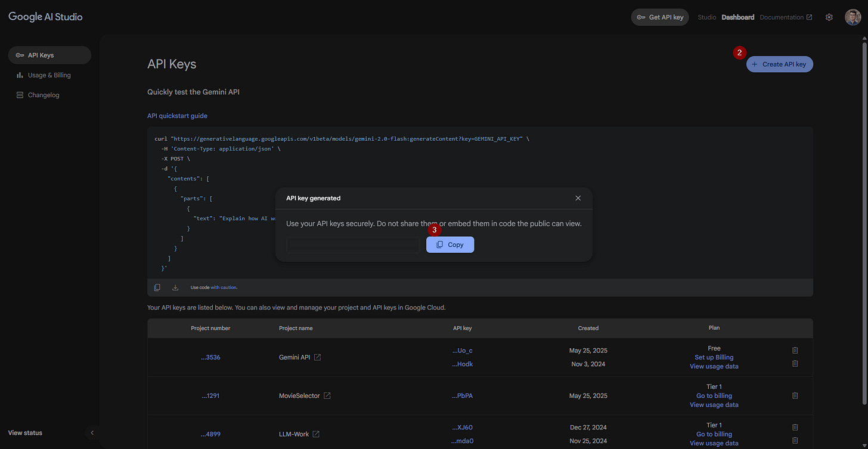Screen dimensions: 868x449
Task: Open project number ...4899
Action: click(210, 434)
